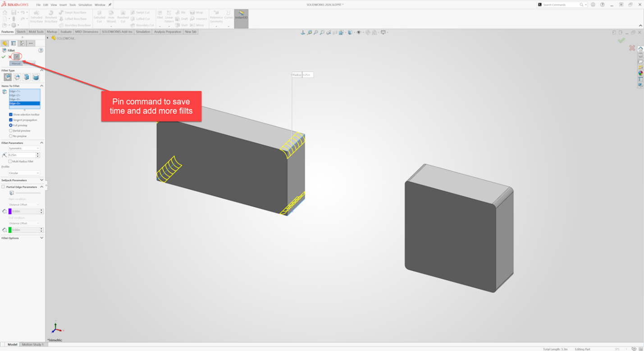The width and height of the screenshot is (644, 351).
Task: Cancel the fillet with the red X
Action: pos(10,57)
